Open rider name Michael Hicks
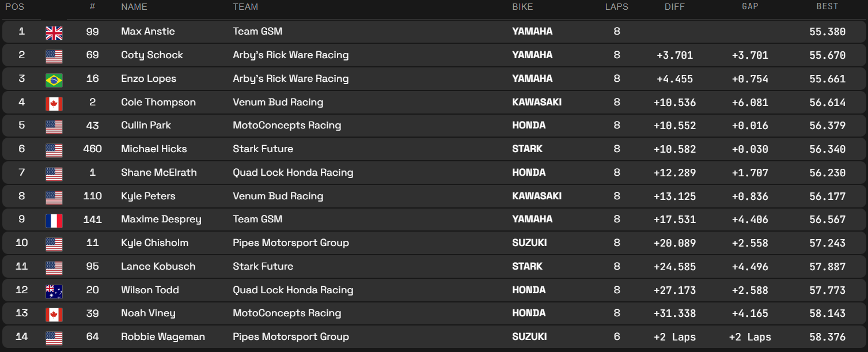This screenshot has width=868, height=352. coord(154,149)
